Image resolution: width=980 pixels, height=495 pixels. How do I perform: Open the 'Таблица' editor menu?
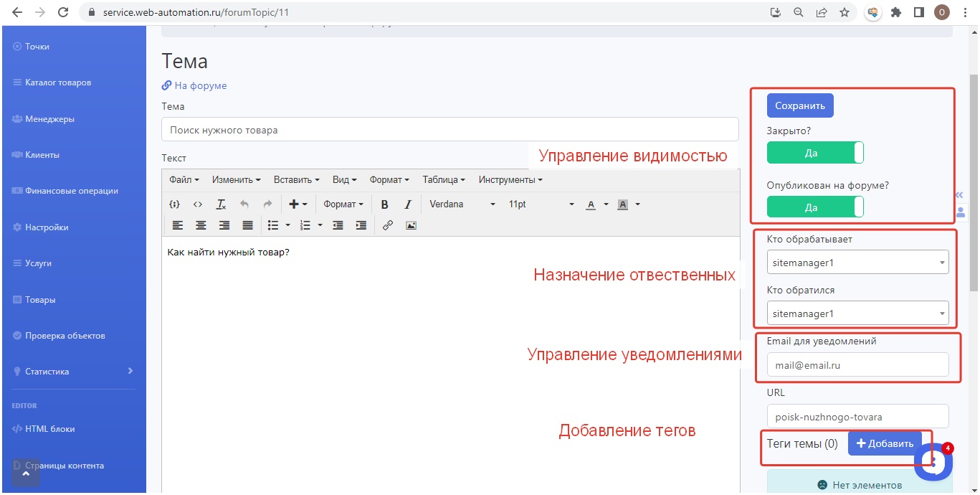(444, 180)
